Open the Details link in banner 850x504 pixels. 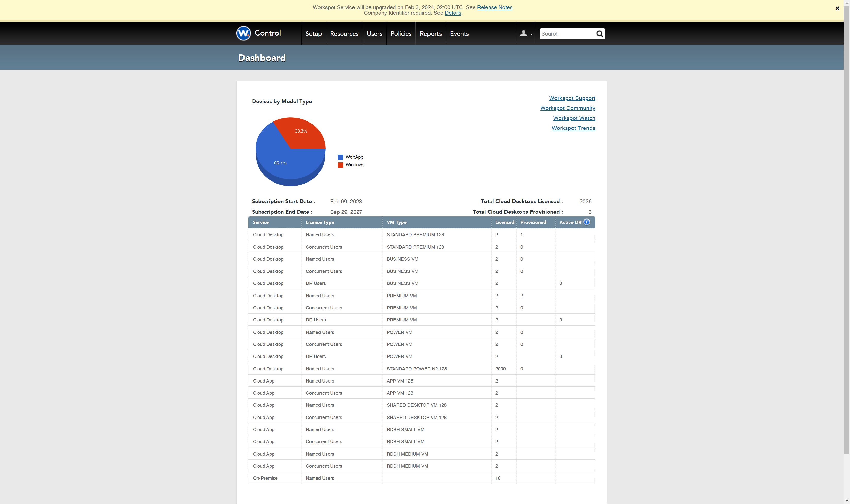pos(453,13)
